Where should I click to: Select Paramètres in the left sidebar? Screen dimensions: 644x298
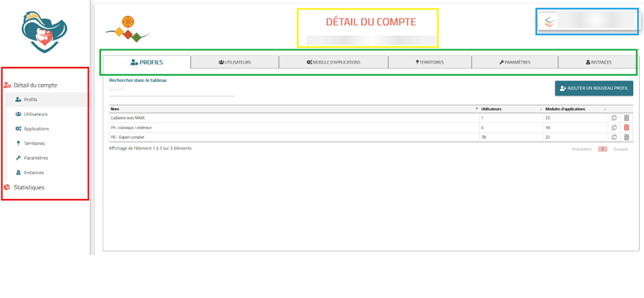[36, 158]
